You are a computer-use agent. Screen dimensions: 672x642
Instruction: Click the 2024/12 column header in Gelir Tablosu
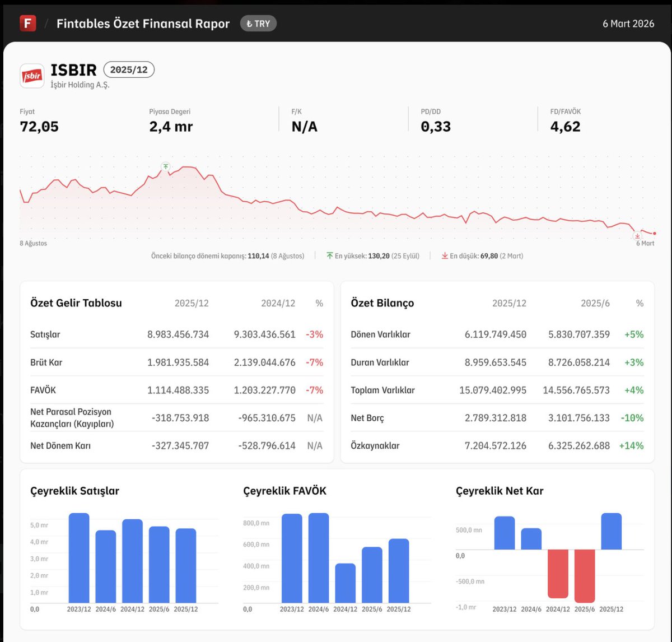[278, 303]
